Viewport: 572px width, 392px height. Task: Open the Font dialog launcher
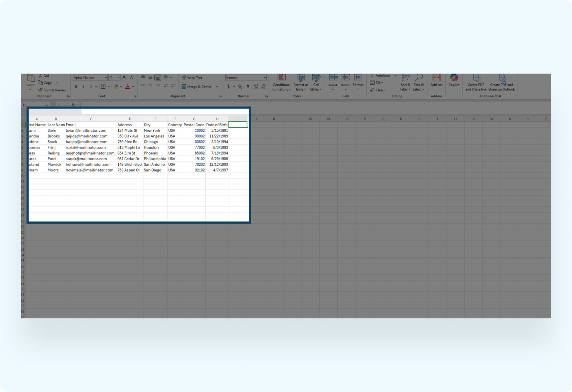(135, 96)
